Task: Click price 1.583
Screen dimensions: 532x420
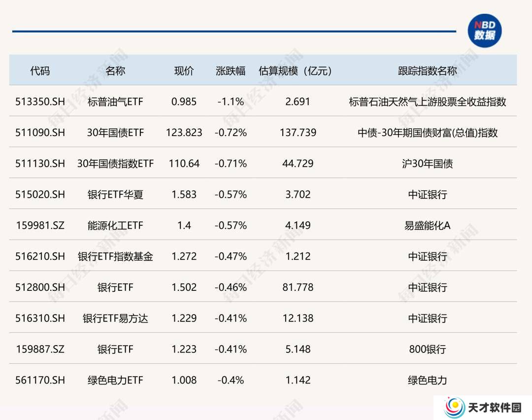Action: pos(184,194)
